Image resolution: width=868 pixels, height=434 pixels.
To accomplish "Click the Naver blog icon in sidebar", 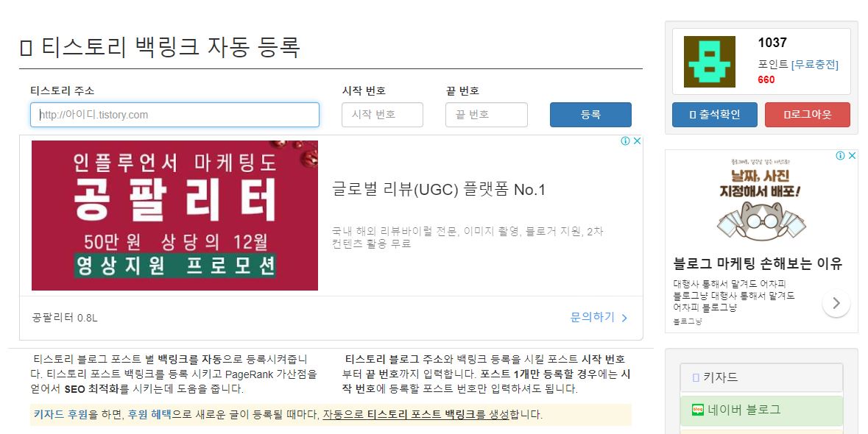I will pyautogui.click(x=697, y=410).
